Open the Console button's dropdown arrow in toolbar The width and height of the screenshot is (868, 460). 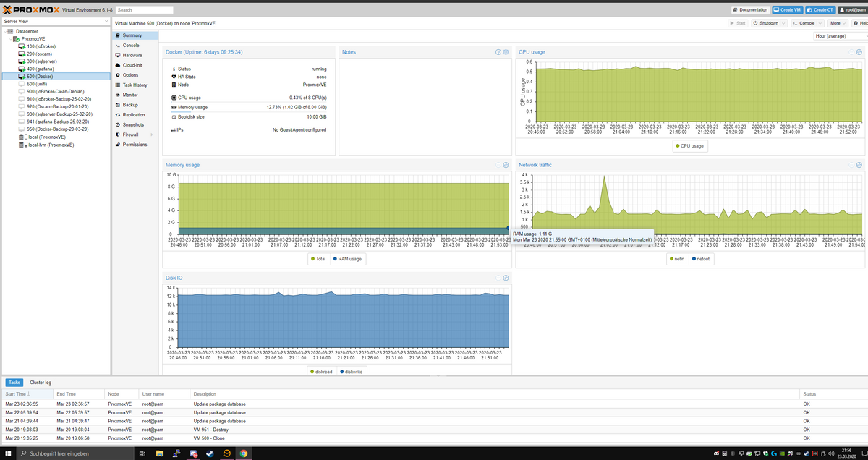pos(820,23)
